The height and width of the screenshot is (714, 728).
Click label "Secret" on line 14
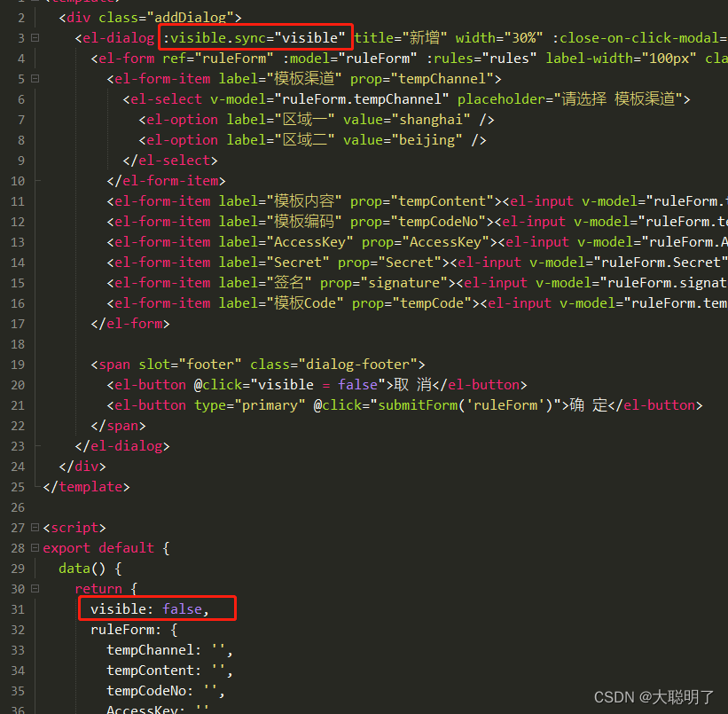click(298, 263)
